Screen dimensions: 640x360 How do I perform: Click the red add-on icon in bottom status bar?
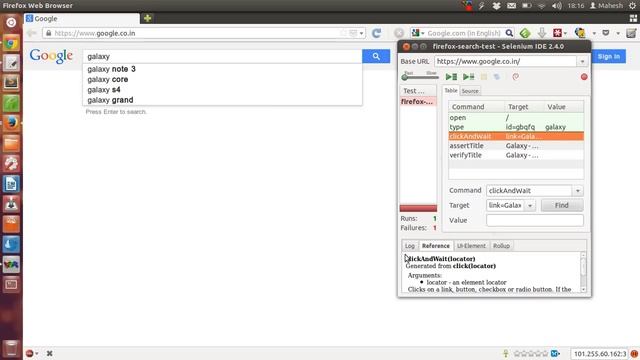coord(29,353)
